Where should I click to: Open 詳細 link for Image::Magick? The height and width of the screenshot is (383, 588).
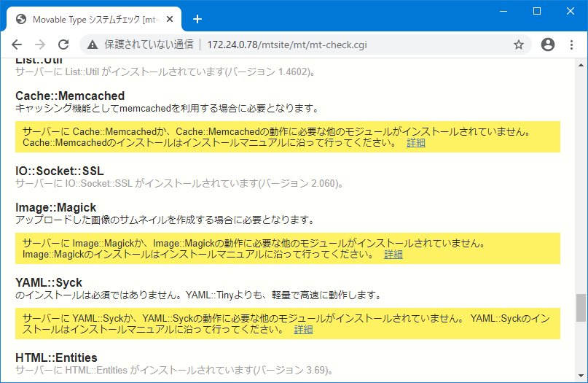click(393, 254)
